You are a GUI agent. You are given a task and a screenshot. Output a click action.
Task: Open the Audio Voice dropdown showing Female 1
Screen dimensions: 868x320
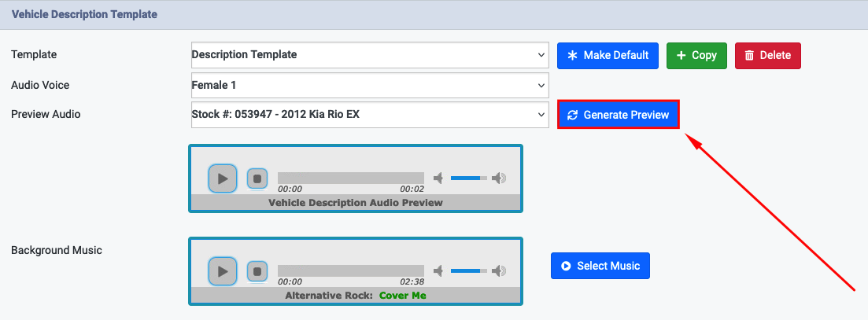(x=370, y=85)
